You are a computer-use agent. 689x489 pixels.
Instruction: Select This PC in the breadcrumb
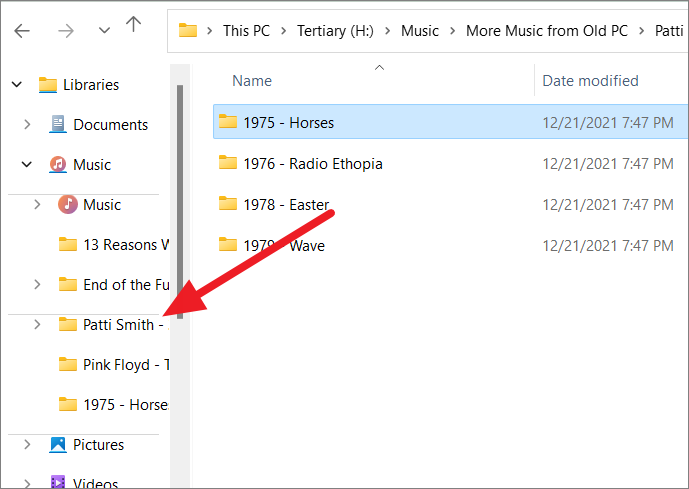tap(246, 31)
